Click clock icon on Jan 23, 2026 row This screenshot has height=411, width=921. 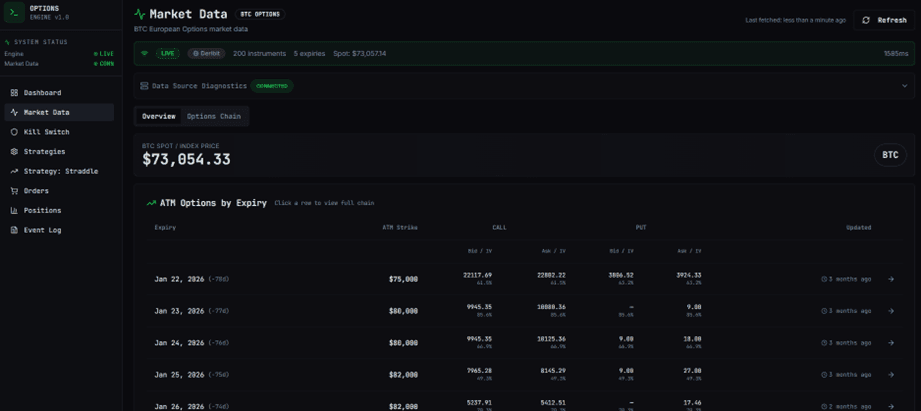tap(823, 311)
